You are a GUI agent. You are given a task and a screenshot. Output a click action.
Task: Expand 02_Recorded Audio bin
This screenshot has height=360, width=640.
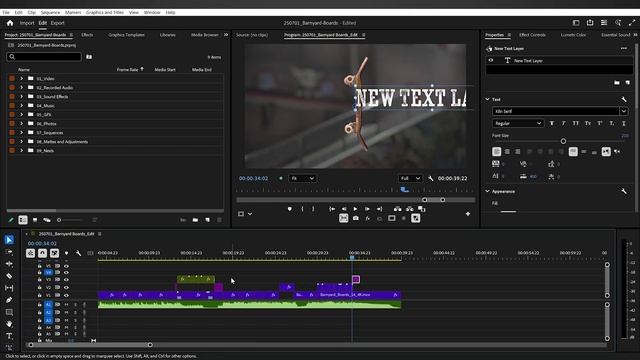click(22, 87)
